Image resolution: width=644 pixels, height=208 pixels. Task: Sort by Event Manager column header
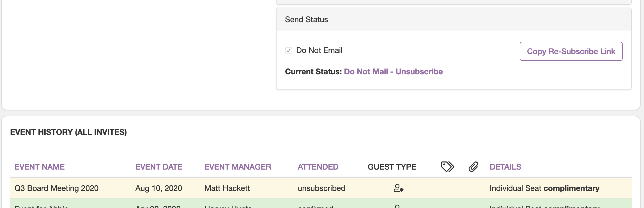click(x=238, y=167)
